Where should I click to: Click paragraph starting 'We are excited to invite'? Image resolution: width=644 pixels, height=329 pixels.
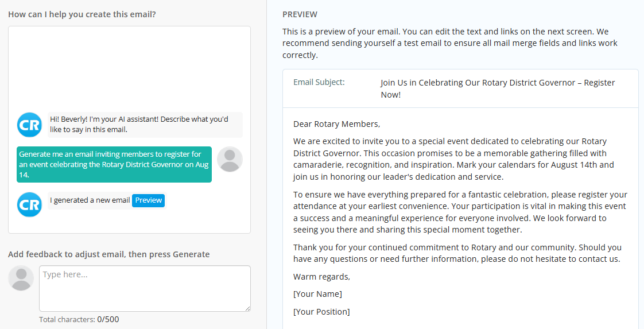[x=453, y=159]
